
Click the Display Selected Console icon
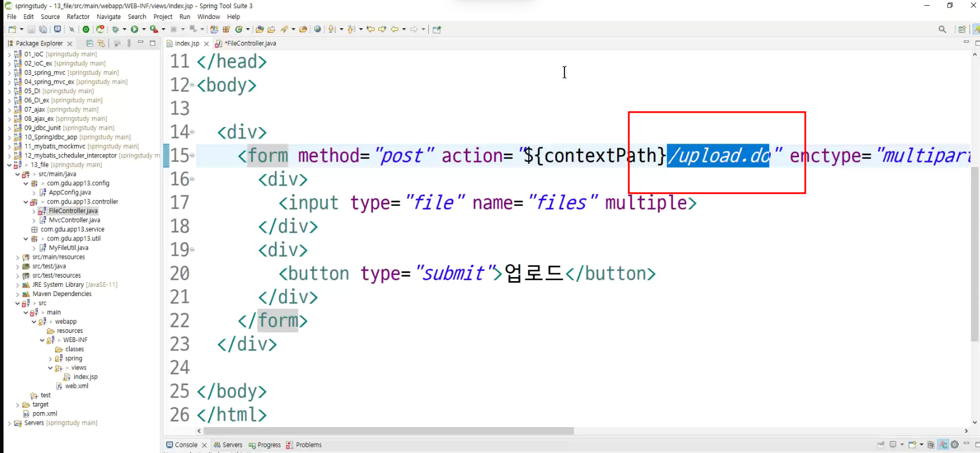(x=893, y=444)
